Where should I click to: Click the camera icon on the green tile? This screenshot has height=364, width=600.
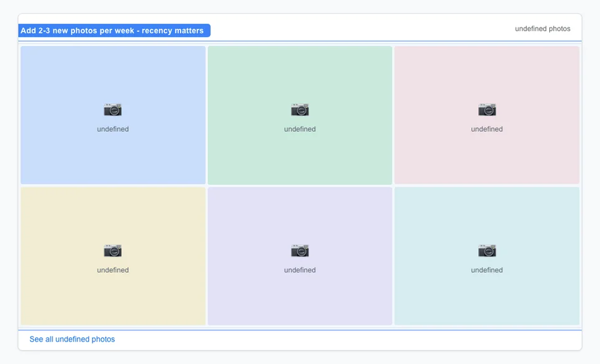pyautogui.click(x=299, y=109)
